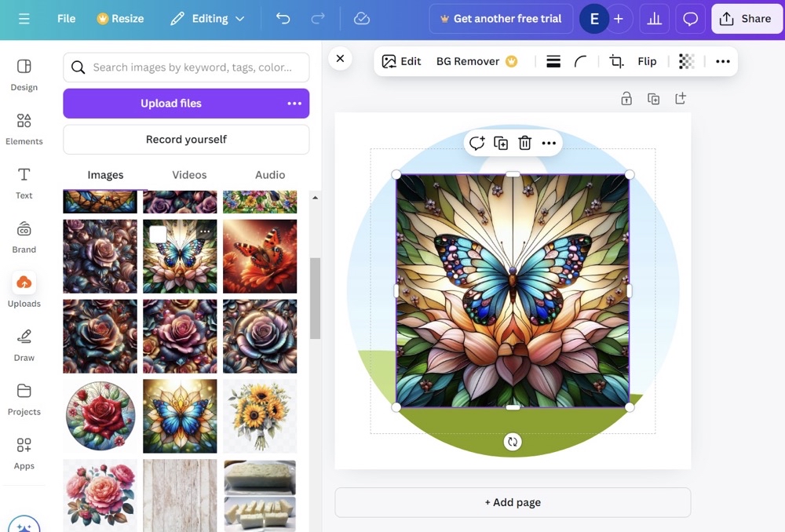Click the butterfly image on canvas
The height and width of the screenshot is (532, 785).
tap(513, 291)
